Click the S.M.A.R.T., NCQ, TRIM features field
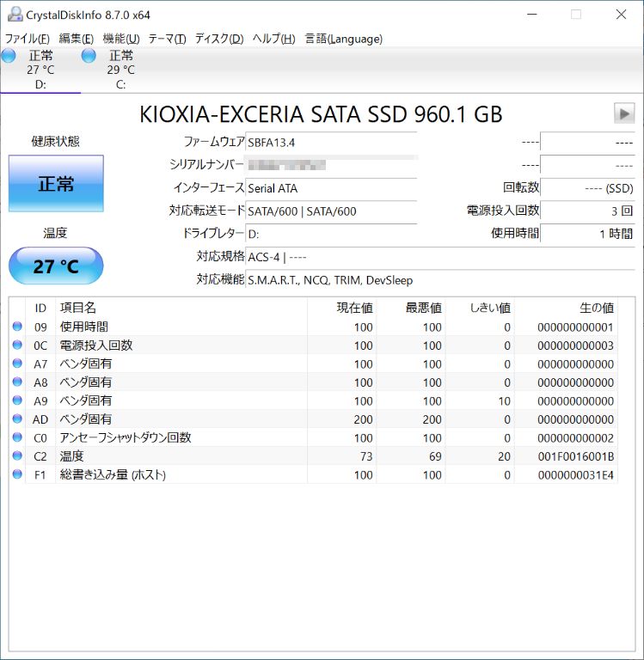Viewport: 644px width, 660px height. pyautogui.click(x=440, y=280)
